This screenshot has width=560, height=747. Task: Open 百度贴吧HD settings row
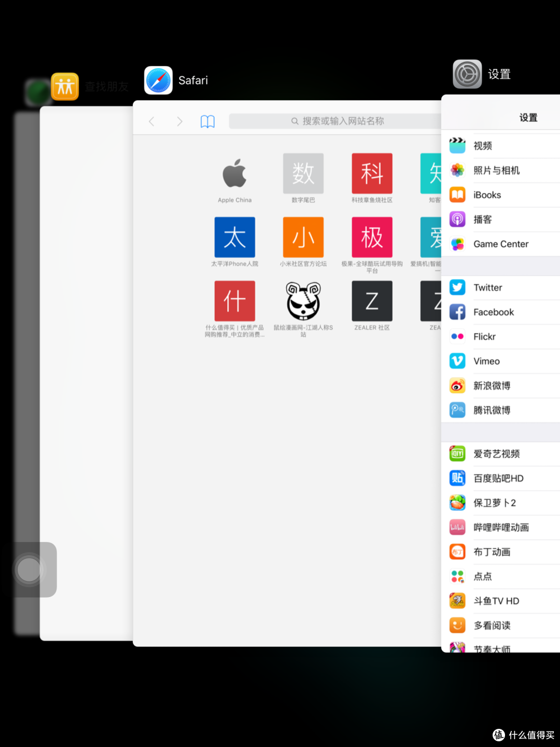(501, 478)
